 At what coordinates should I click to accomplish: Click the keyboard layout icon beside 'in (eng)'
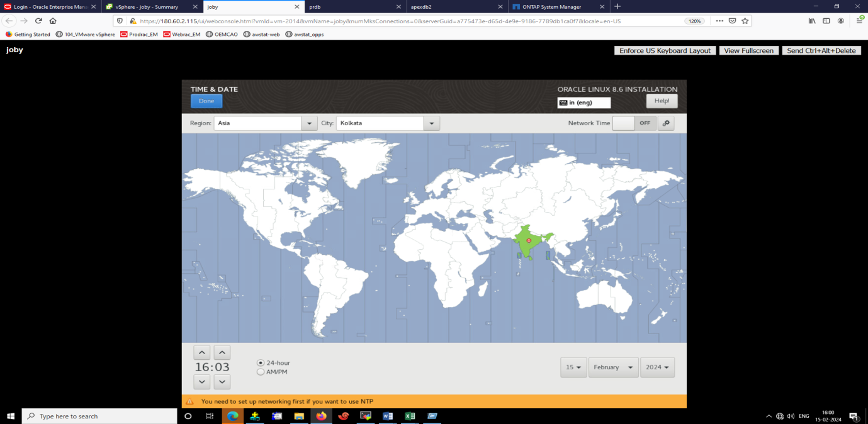click(x=563, y=103)
